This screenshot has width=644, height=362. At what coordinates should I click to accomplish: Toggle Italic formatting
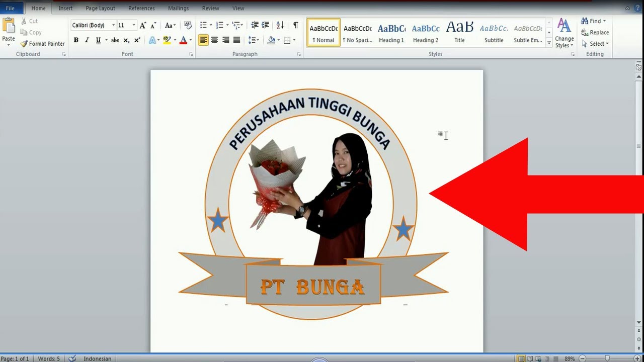click(x=87, y=40)
